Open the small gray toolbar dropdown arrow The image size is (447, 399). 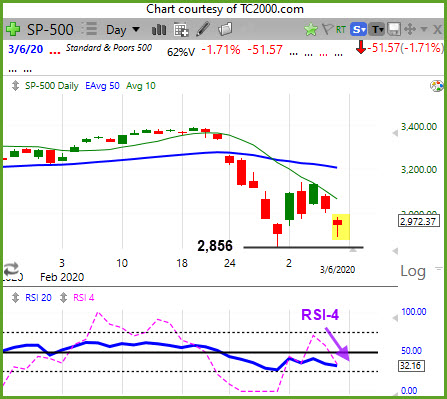(424, 29)
